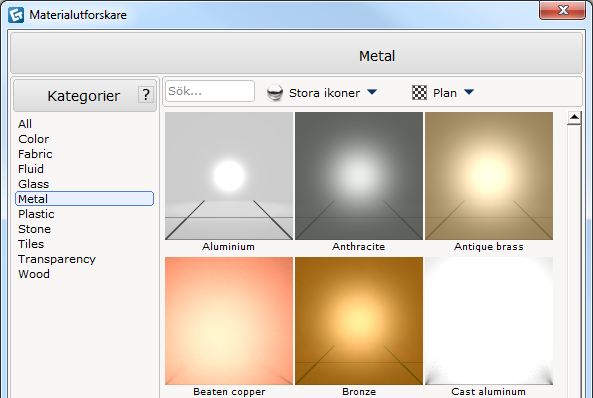Click the scrollbar up arrow

point(574,118)
